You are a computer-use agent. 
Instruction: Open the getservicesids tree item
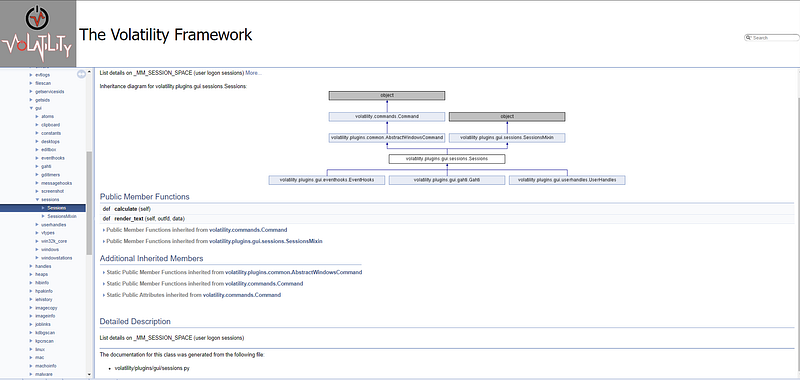click(x=50, y=91)
